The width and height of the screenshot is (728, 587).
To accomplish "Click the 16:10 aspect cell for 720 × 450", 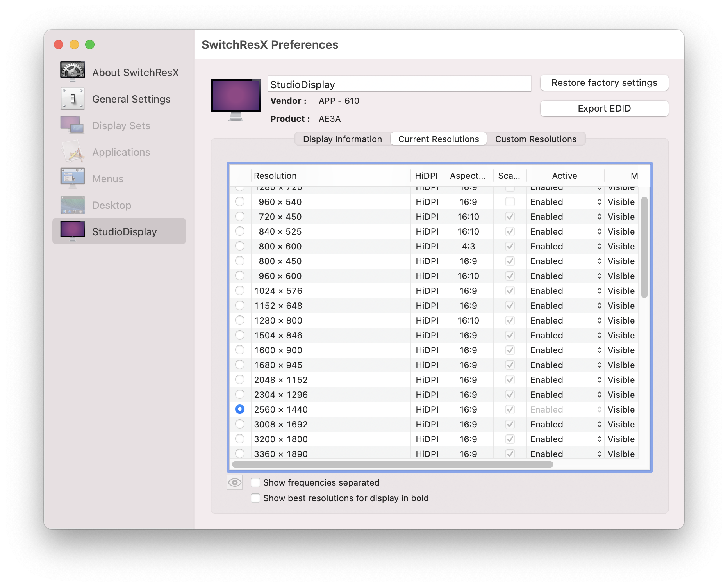I will (468, 217).
